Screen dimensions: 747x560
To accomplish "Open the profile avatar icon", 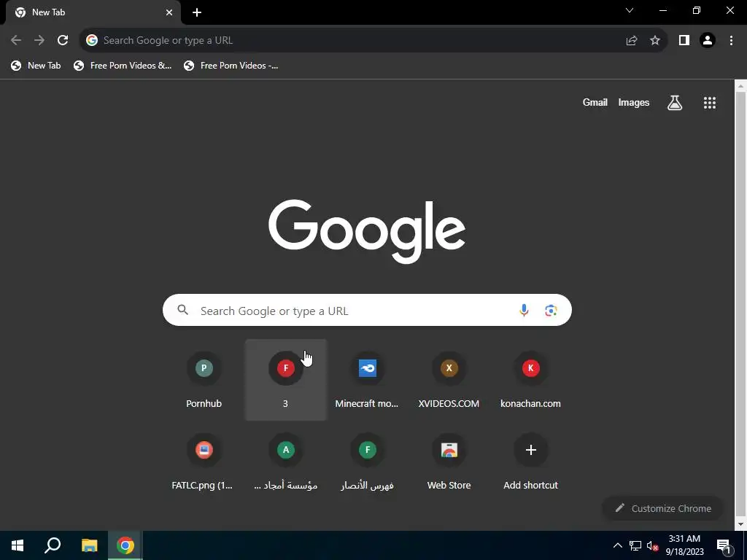I will tap(708, 41).
